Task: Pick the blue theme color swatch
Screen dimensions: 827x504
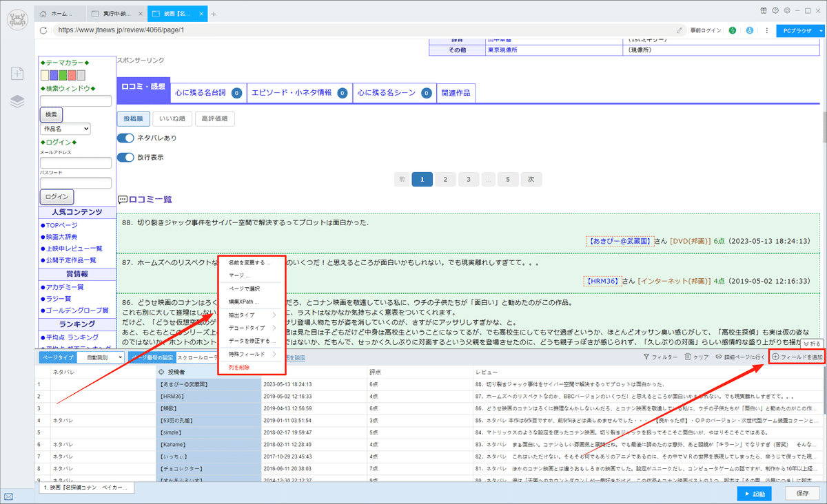Action: (54, 75)
